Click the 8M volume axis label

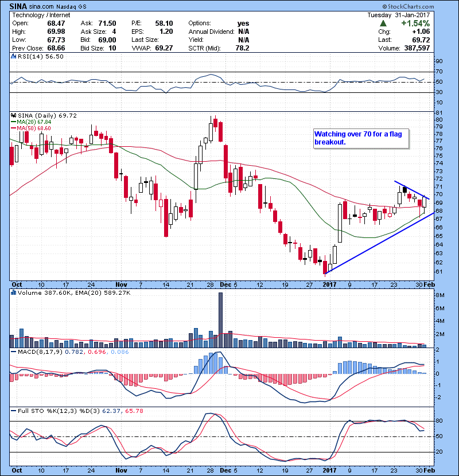(x=440, y=295)
